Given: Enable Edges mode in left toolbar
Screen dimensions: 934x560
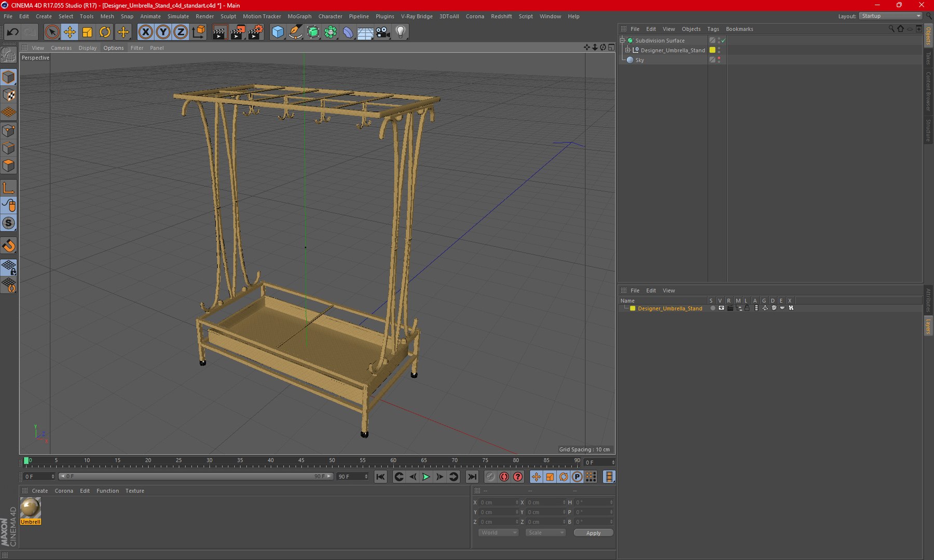Looking at the screenshot, I should 9,148.
